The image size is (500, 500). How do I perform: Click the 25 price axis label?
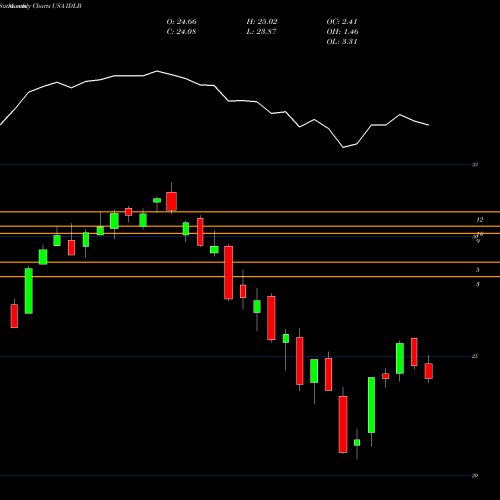tap(475, 356)
